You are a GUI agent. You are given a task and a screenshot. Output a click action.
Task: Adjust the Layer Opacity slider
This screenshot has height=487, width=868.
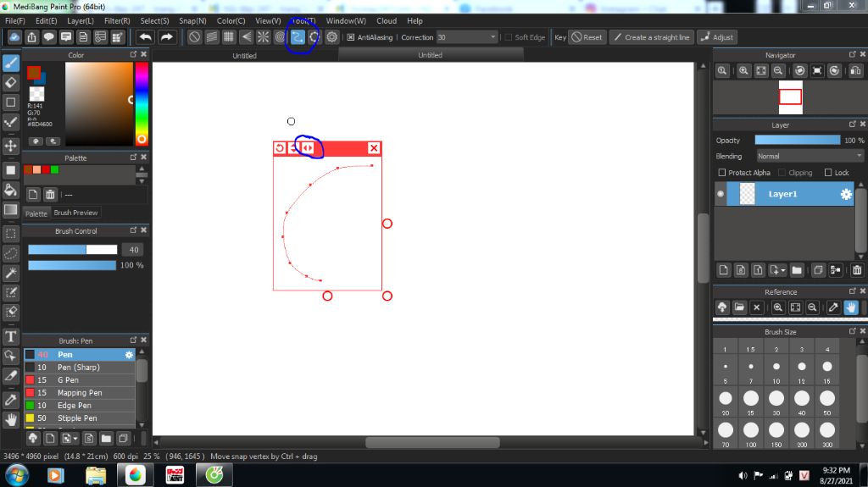798,140
